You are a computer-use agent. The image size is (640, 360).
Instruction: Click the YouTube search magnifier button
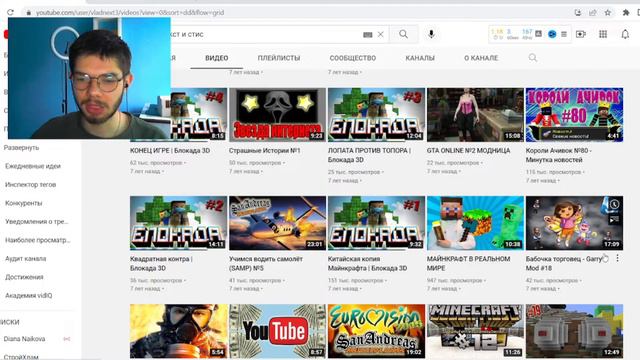[x=403, y=34]
